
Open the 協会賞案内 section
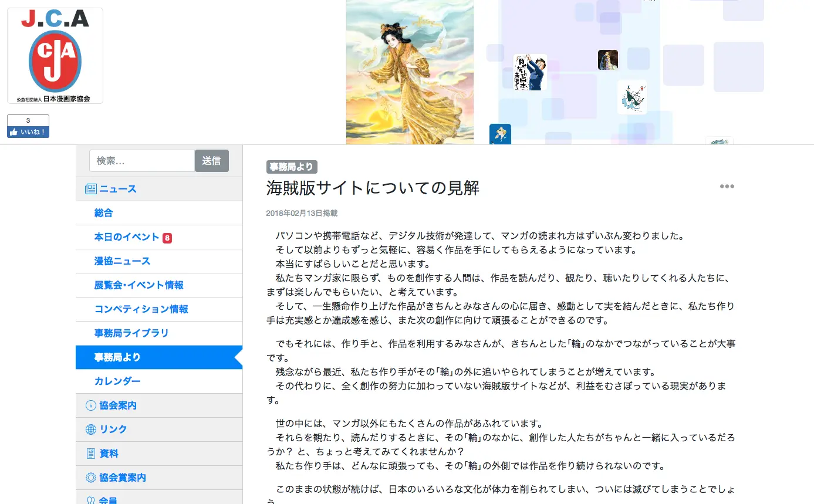tap(159, 478)
